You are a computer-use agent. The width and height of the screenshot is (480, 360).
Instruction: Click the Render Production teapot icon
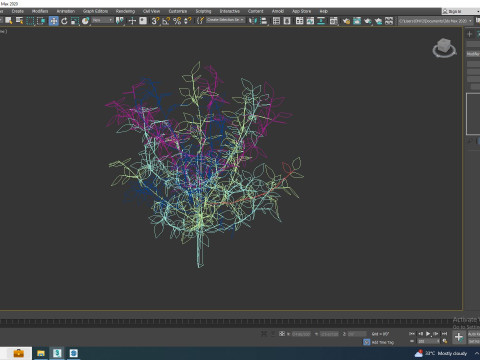(x=367, y=21)
